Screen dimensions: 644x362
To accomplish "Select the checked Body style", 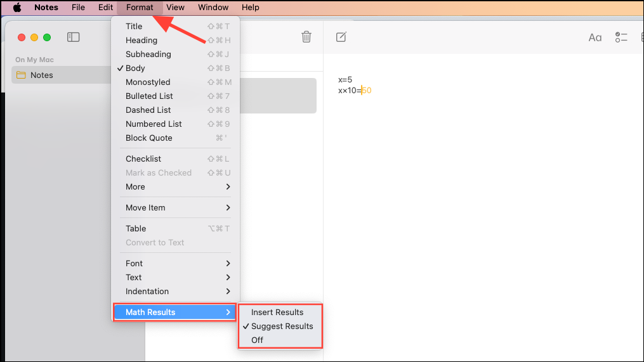I will 175,68.
